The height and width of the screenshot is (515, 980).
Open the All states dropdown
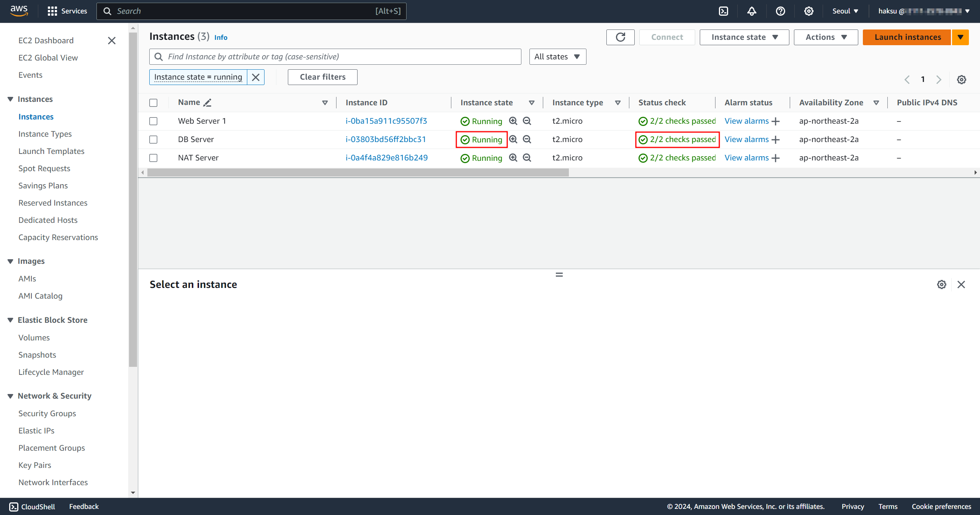[x=557, y=57]
